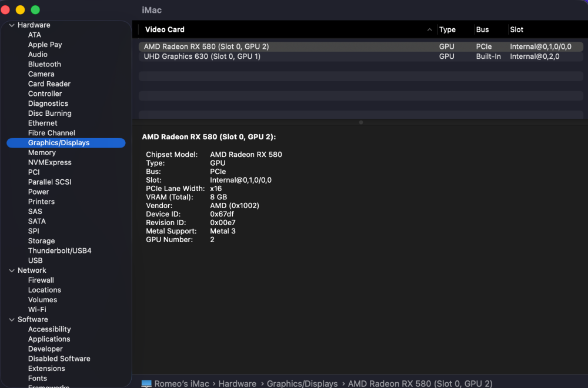Select Volumes under Network
The width and height of the screenshot is (588, 388).
(43, 300)
